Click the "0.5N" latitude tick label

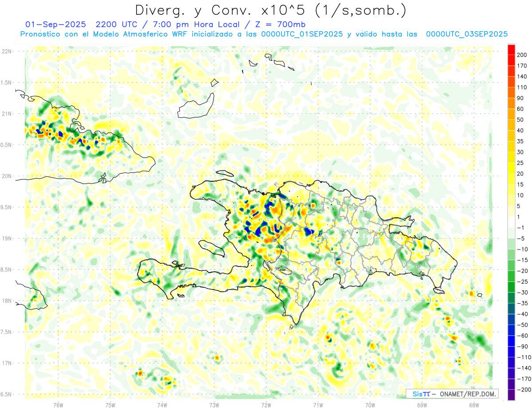pyautogui.click(x=6, y=145)
